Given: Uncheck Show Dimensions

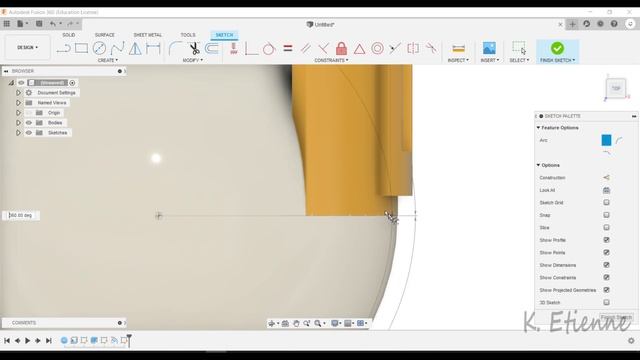Looking at the screenshot, I should [607, 265].
